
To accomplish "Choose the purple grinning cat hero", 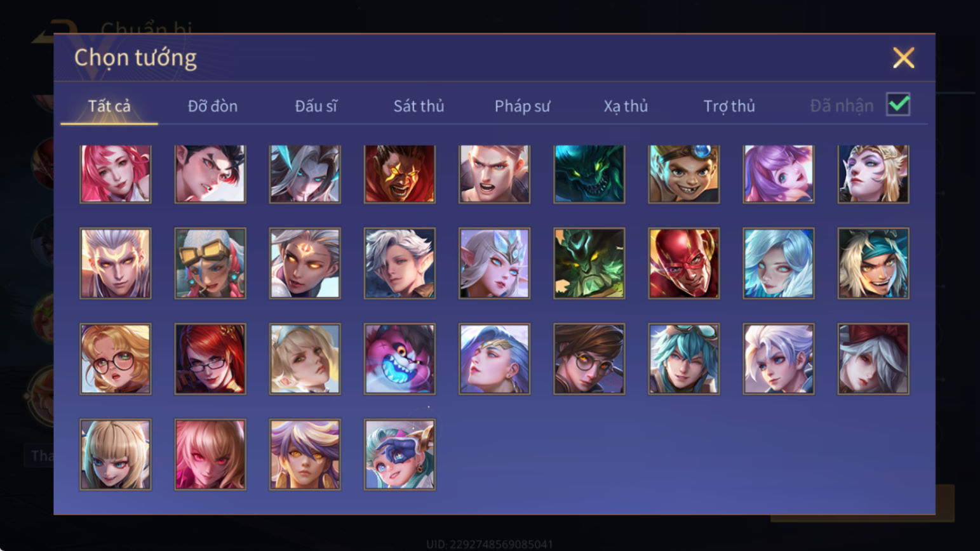I will click(399, 359).
